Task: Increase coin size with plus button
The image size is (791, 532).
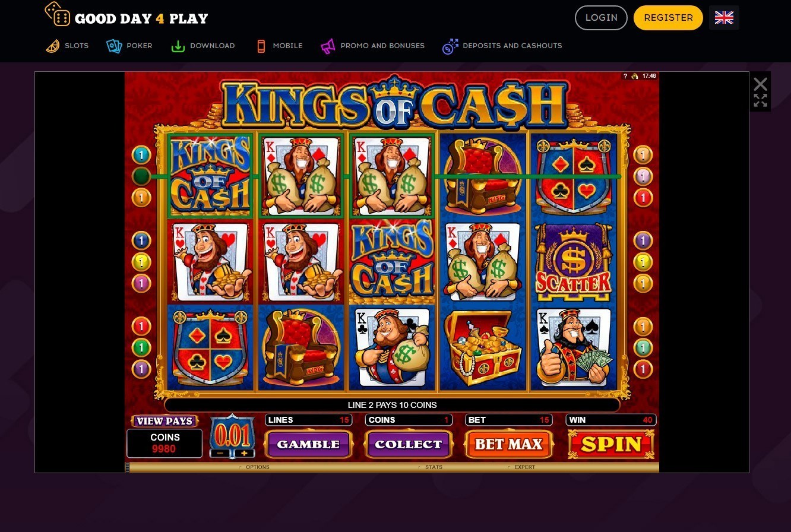Action: click(x=244, y=454)
